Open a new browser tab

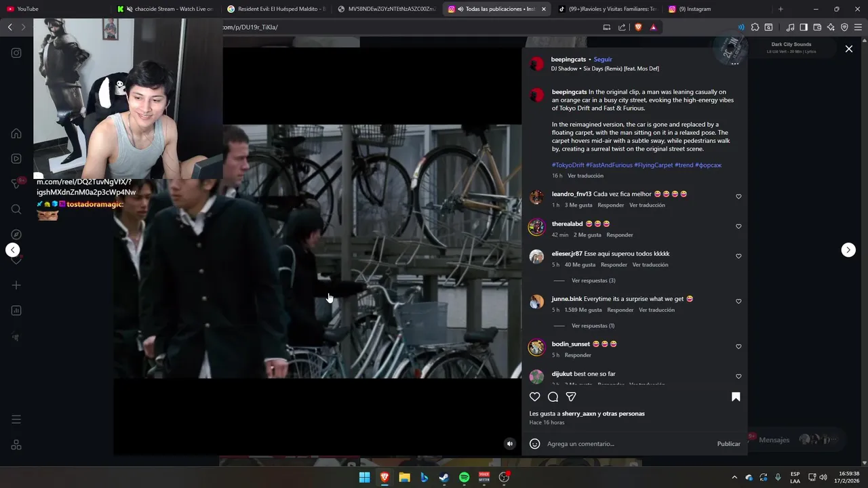pyautogui.click(x=781, y=9)
